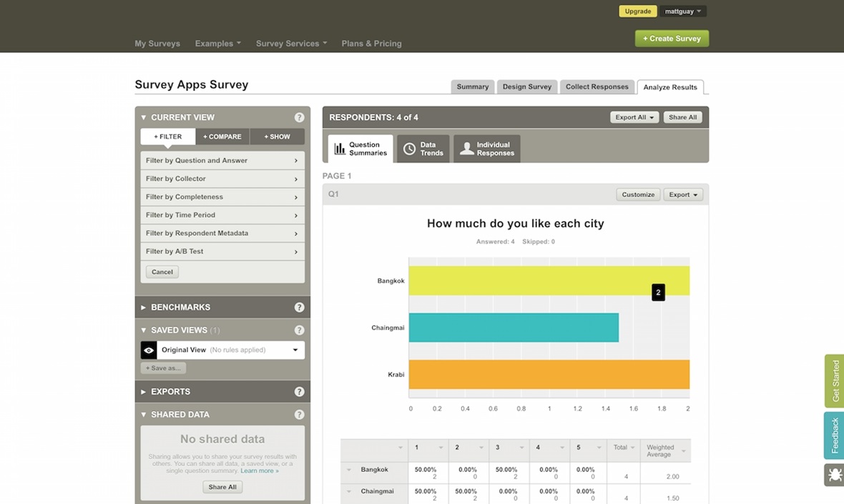Click the Upgrade button
844x504 pixels.
pyautogui.click(x=638, y=11)
